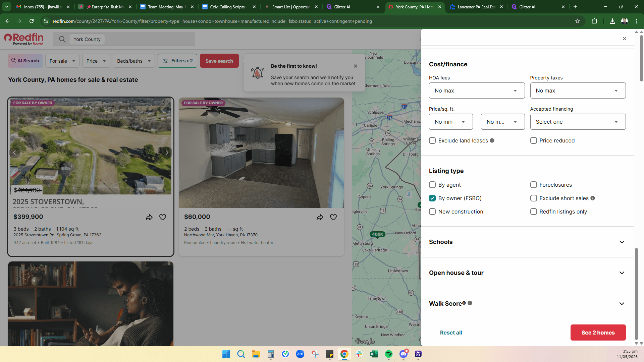This screenshot has width=644, height=362.
Task: Reload the page
Action: pos(32,21)
